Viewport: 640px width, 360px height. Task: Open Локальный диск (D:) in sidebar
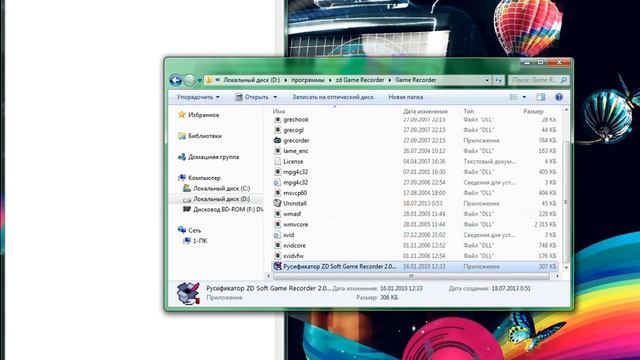point(221,199)
